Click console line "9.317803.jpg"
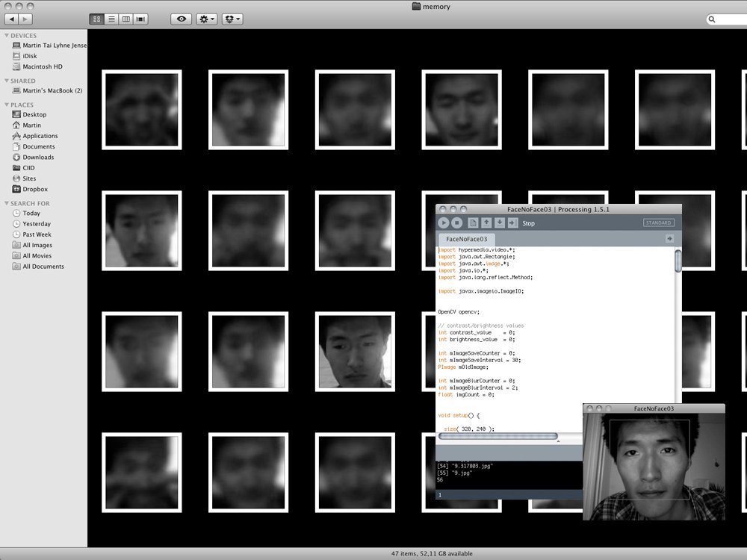Viewport: 747px width, 560px height. click(x=465, y=466)
